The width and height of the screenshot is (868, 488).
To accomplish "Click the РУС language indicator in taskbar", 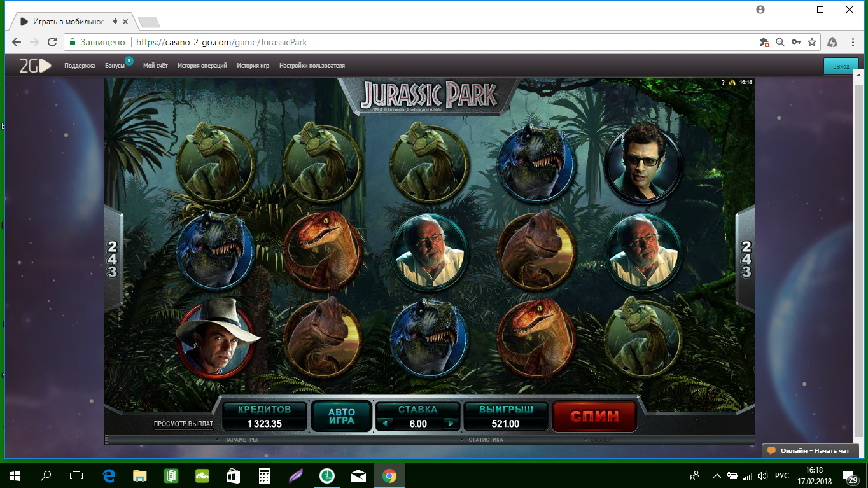I will [782, 475].
